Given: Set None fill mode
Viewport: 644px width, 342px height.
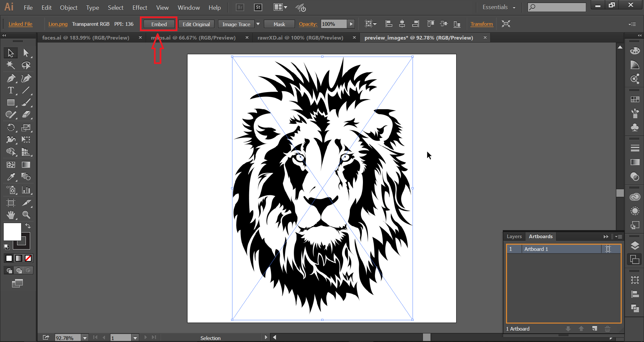Looking at the screenshot, I should click(x=28, y=258).
